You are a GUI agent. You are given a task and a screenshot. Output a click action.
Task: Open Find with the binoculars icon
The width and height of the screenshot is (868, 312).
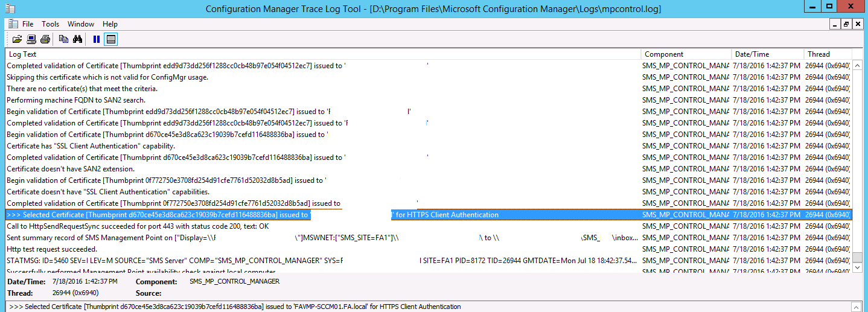[x=78, y=39]
